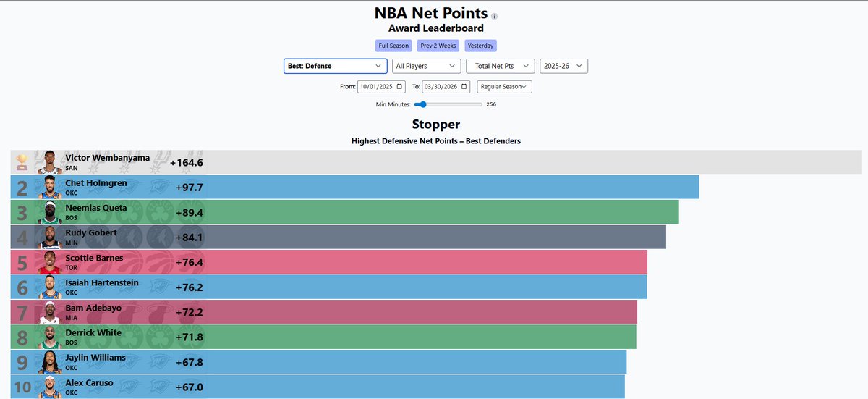Click Derrick White's headshot photo
Viewport: 868px width, 399px height.
coord(50,337)
